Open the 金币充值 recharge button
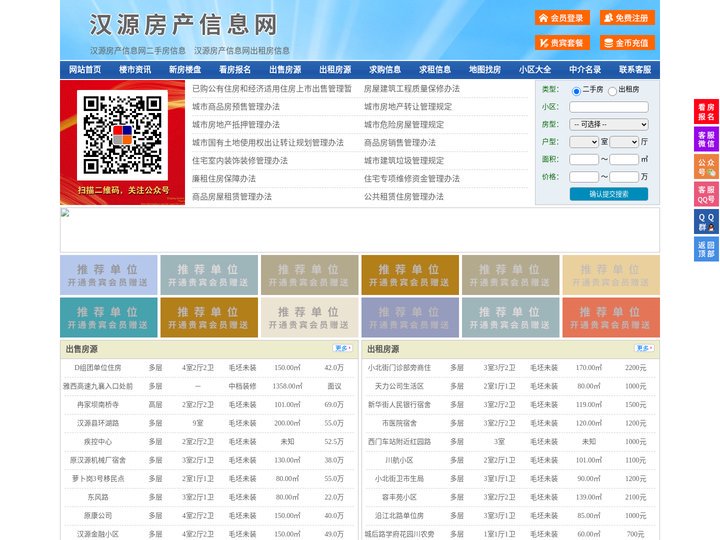This screenshot has width=720, height=540. 627,43
